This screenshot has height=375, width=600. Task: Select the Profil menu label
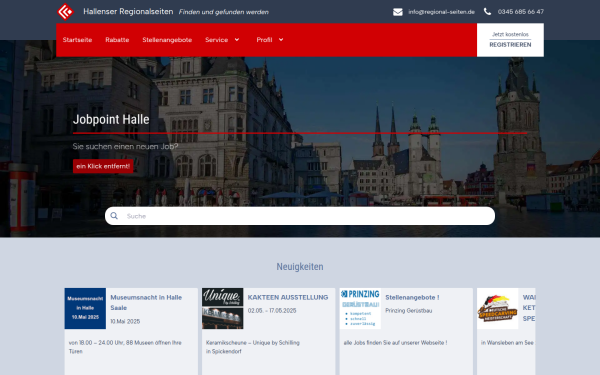click(x=264, y=40)
